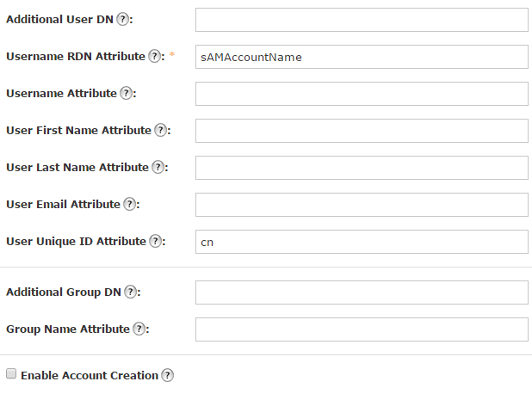Click the Group Name Attribute text box
This screenshot has width=532, height=394.
point(362,329)
